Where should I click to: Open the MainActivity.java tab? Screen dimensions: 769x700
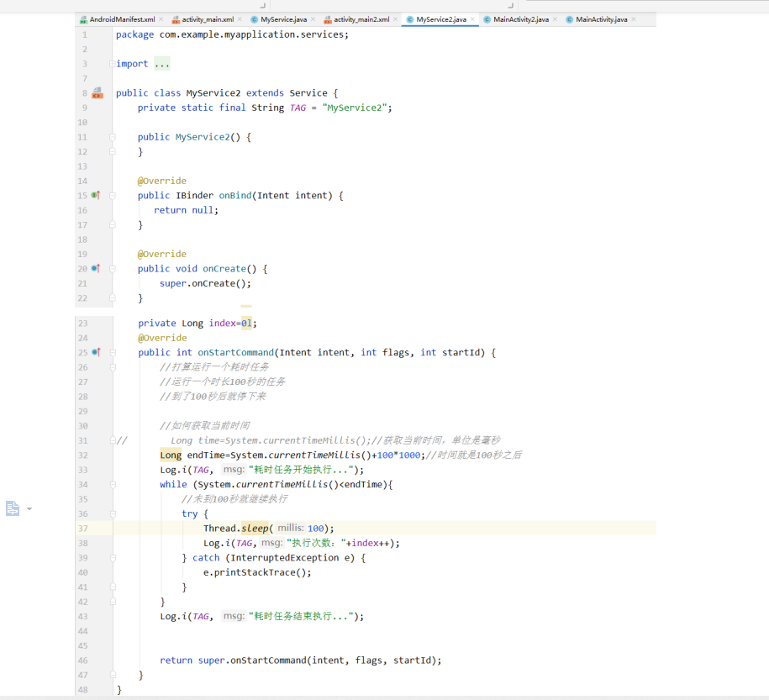(601, 19)
